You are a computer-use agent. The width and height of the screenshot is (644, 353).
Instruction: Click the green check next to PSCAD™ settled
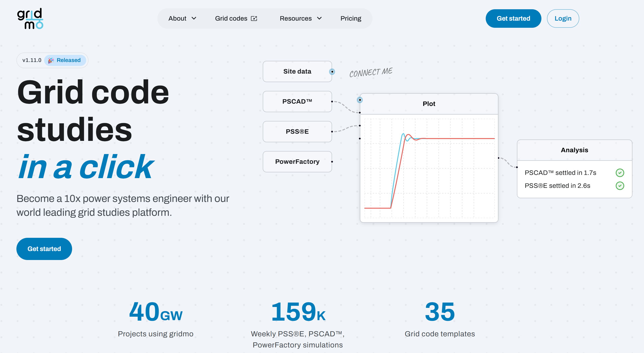point(620,173)
